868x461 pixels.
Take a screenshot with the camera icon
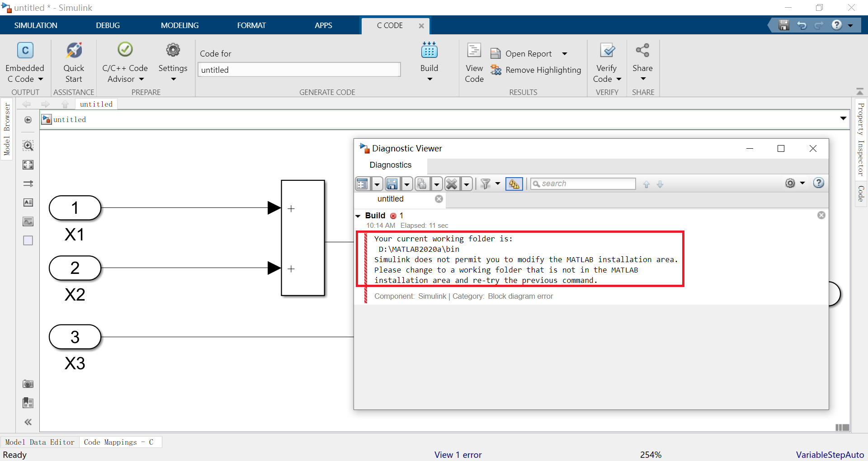point(28,384)
